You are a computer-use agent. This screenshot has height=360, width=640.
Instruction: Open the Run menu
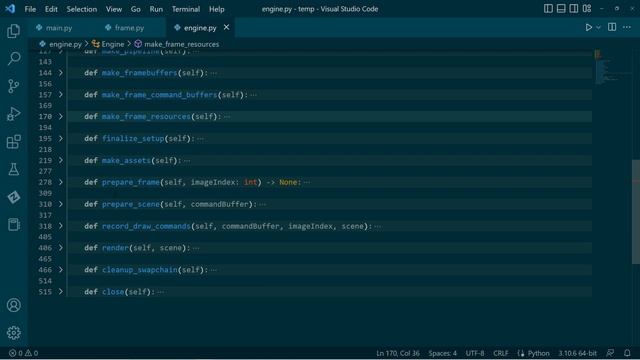(x=156, y=9)
